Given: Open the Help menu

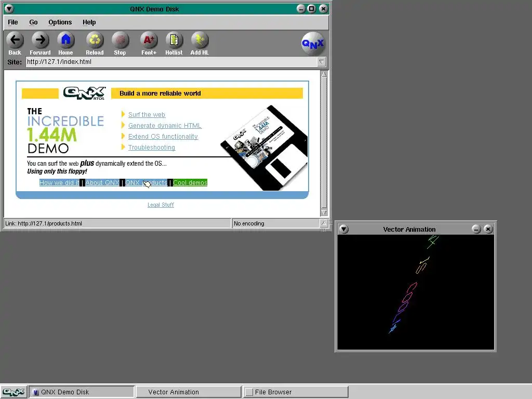Looking at the screenshot, I should tap(89, 22).
